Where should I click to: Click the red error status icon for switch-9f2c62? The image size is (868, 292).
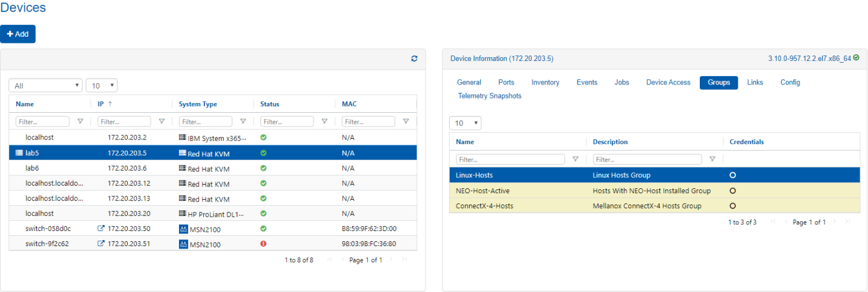(263, 244)
